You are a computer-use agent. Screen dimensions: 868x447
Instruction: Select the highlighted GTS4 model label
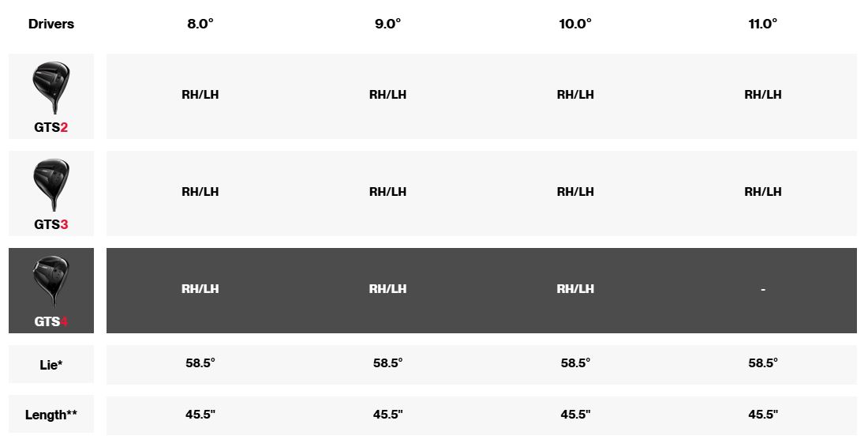[x=51, y=321]
